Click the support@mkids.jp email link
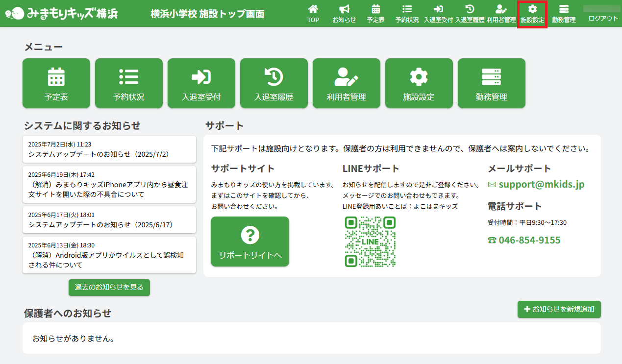 [541, 185]
